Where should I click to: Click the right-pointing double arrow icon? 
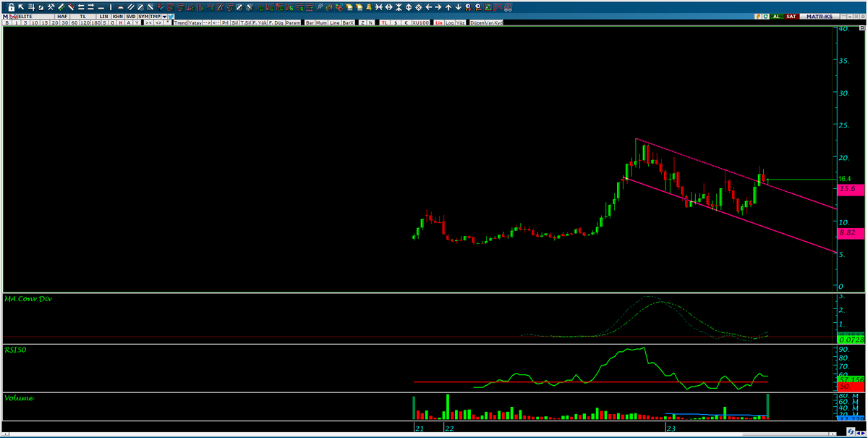[90, 7]
